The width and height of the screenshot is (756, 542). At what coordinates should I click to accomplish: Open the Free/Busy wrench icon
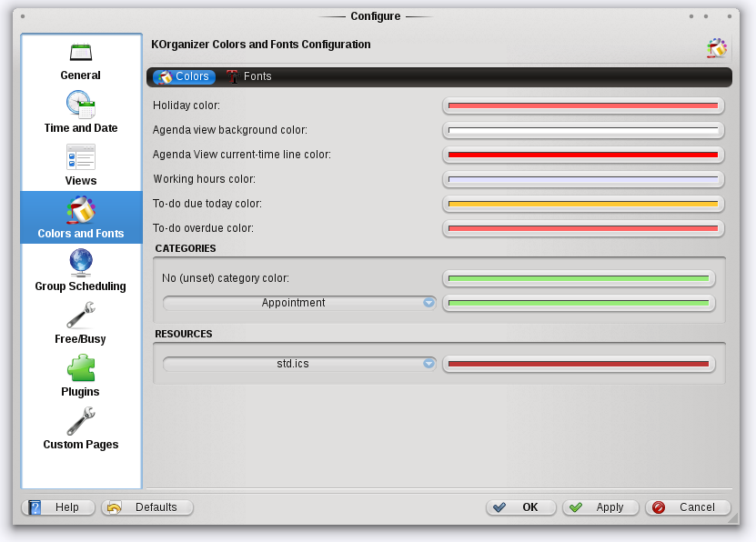(81, 315)
